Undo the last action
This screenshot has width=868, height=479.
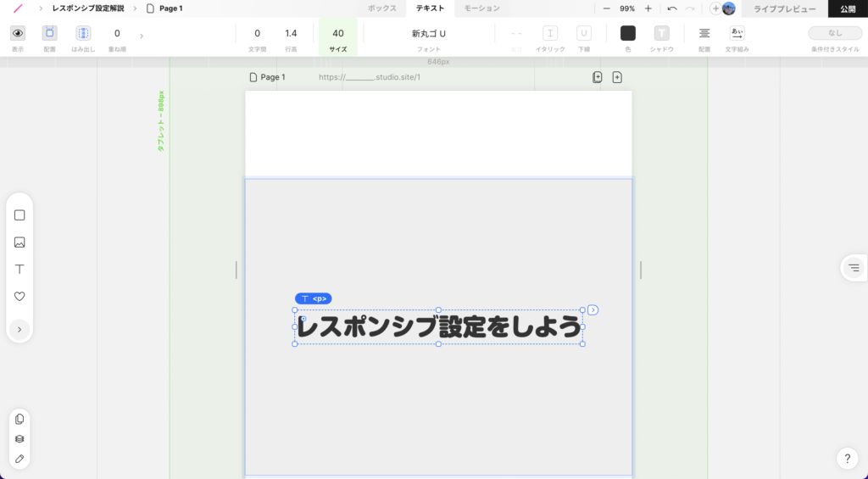point(672,8)
